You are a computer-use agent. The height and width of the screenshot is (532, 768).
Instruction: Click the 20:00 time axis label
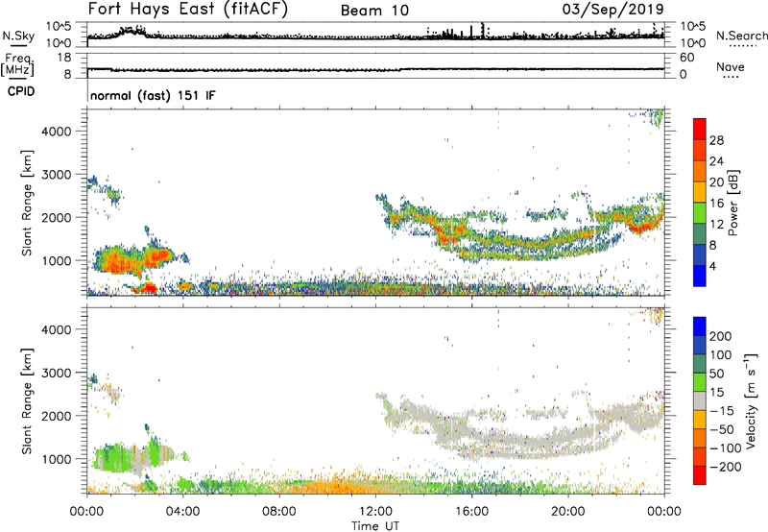(568, 512)
